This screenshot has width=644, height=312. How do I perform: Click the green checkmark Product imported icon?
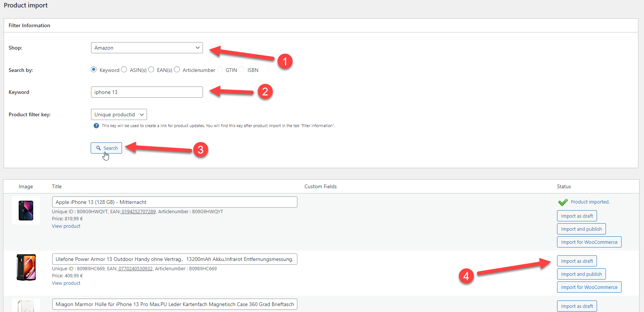click(563, 202)
